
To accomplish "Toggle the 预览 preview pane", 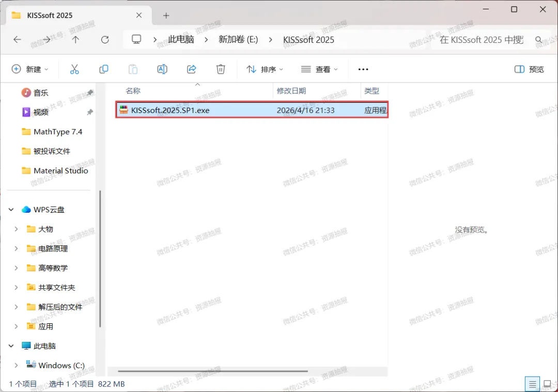I will [529, 69].
